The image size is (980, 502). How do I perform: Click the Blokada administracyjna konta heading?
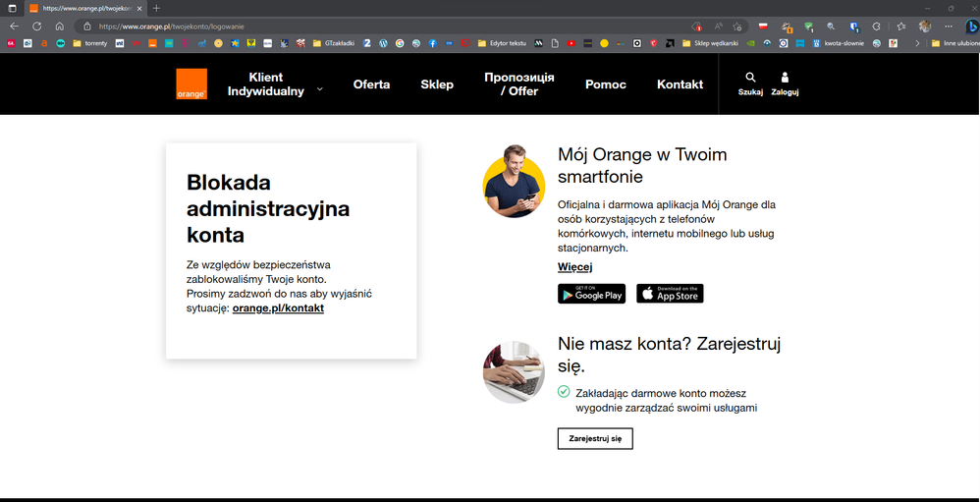pyautogui.click(x=268, y=209)
